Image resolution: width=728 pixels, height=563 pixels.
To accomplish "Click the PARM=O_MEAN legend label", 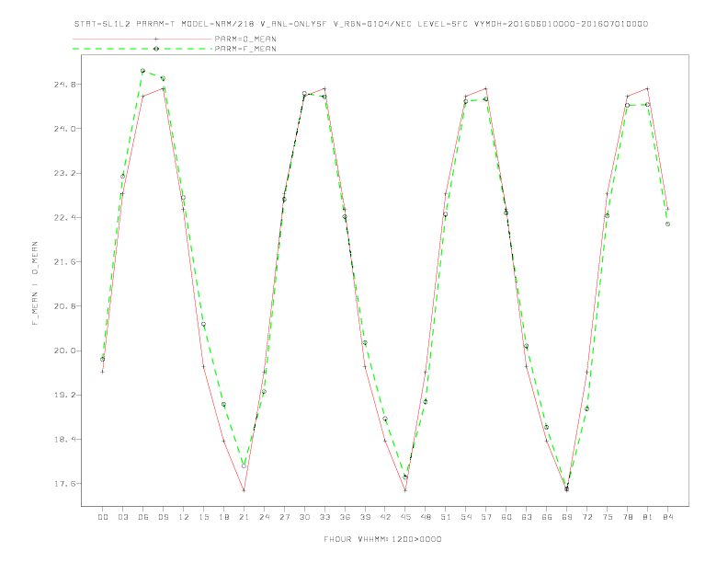I will pyautogui.click(x=245, y=39).
